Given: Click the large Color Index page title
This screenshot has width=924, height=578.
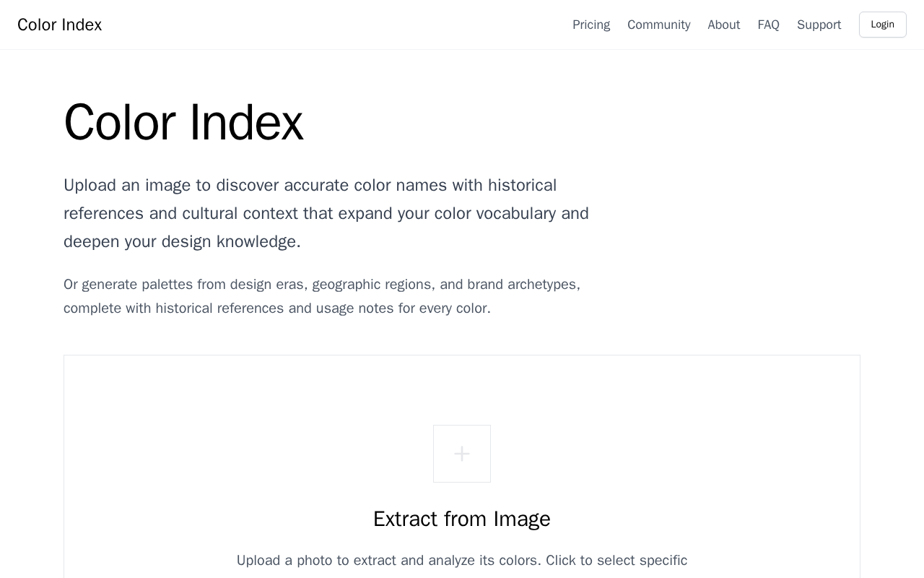Looking at the screenshot, I should coord(183,122).
